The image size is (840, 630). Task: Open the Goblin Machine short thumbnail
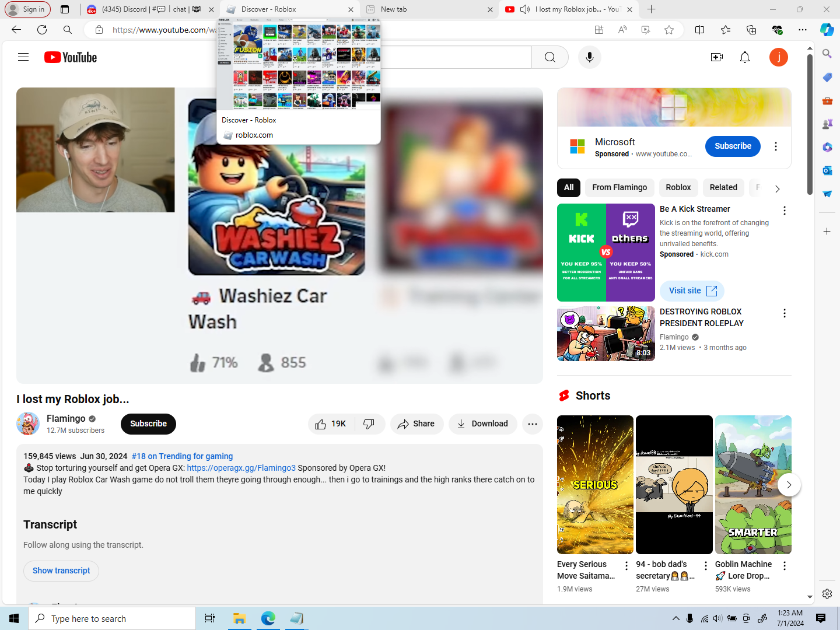753,485
